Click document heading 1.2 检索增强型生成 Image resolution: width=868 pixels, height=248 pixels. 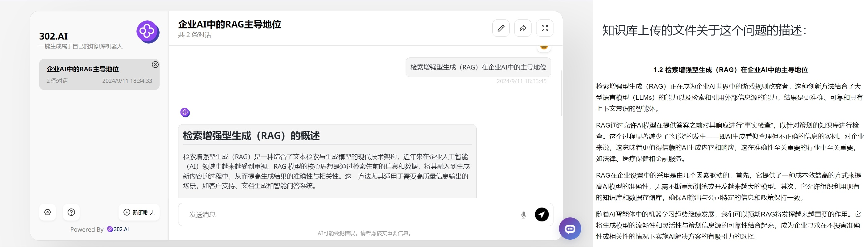click(x=731, y=70)
